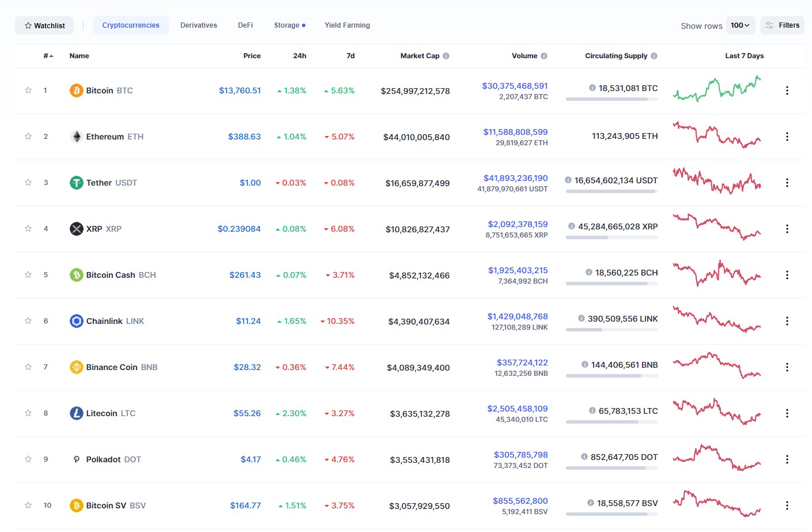
Task: Star Litecoin to add to watchlist
Action: pyautogui.click(x=28, y=413)
